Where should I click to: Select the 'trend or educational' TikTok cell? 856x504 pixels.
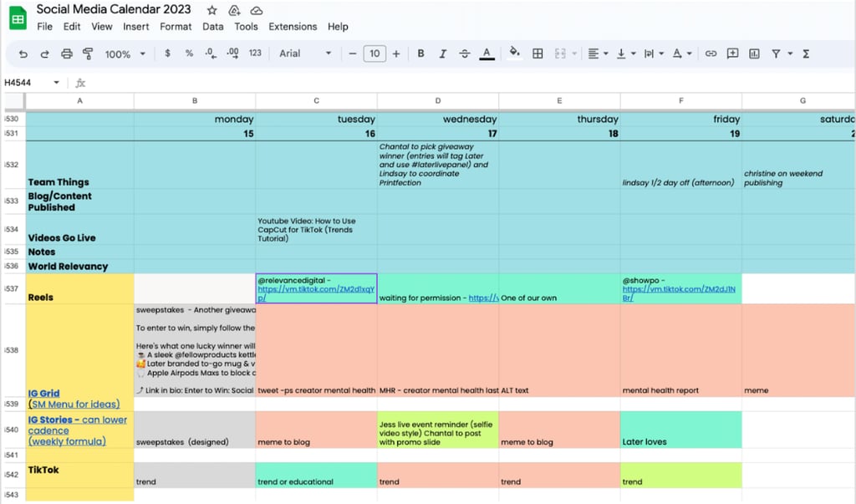coord(316,475)
